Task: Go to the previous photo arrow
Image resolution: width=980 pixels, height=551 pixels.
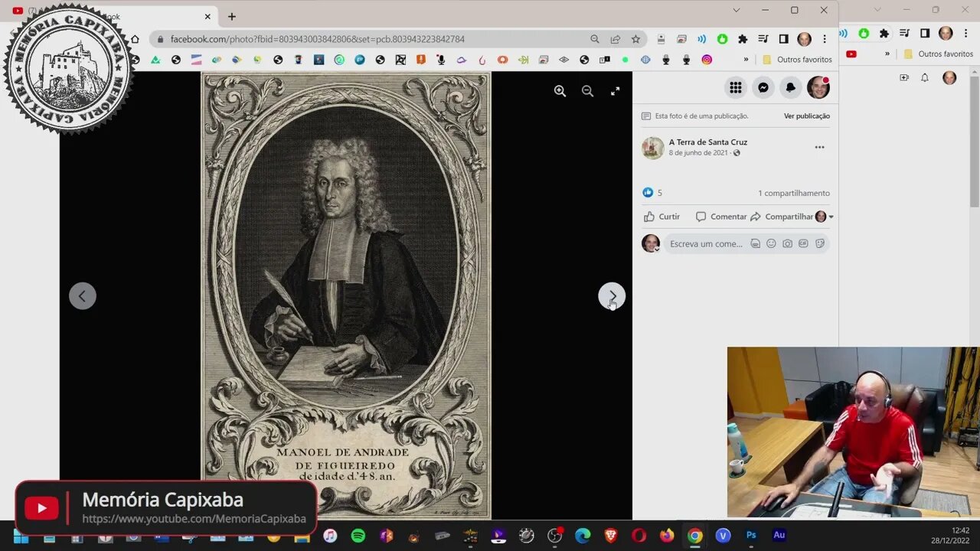Action: point(83,296)
